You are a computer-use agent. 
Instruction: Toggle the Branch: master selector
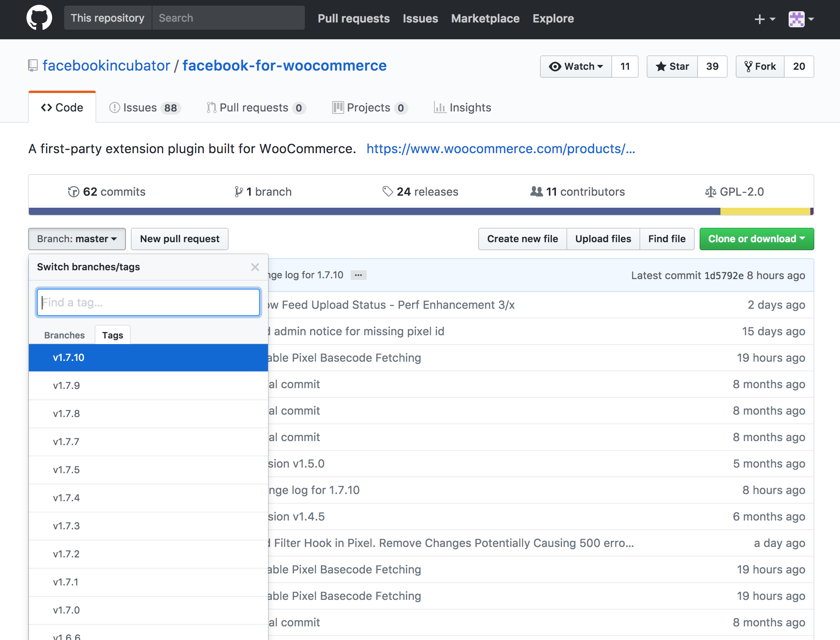coord(77,239)
